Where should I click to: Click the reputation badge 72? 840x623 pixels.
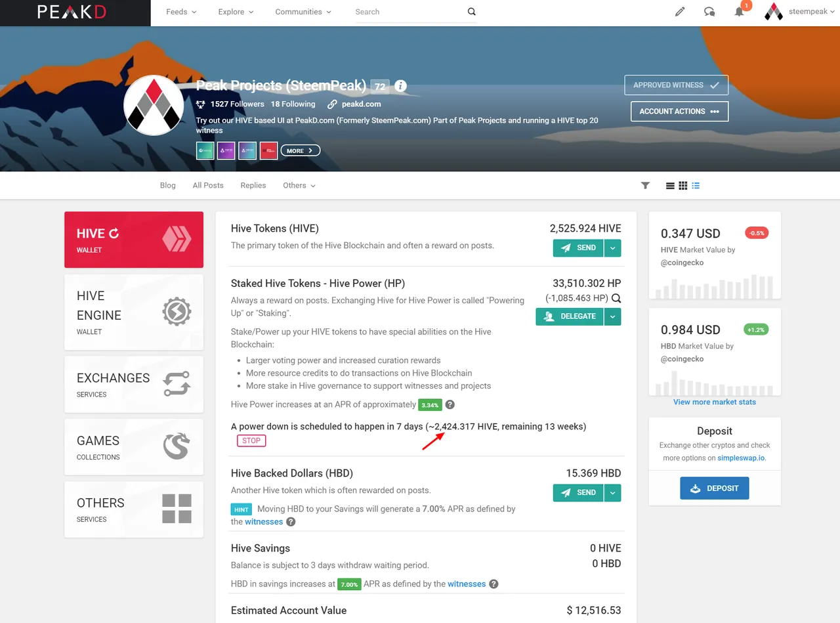(380, 86)
